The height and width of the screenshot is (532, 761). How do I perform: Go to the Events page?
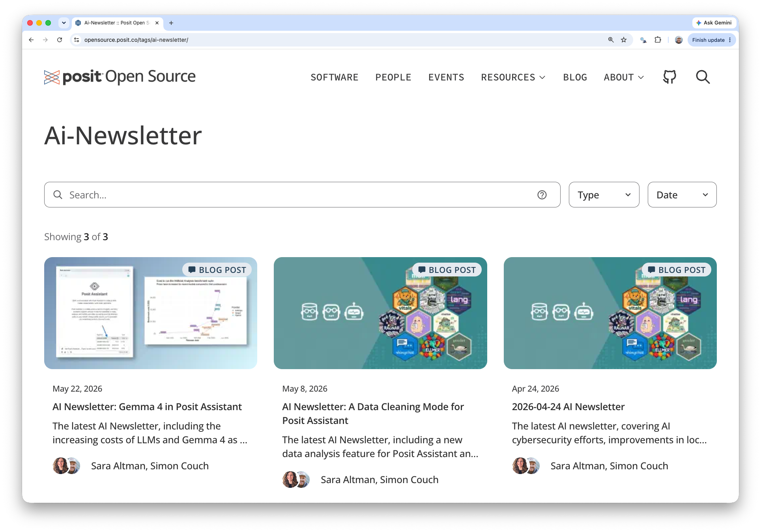pyautogui.click(x=446, y=77)
